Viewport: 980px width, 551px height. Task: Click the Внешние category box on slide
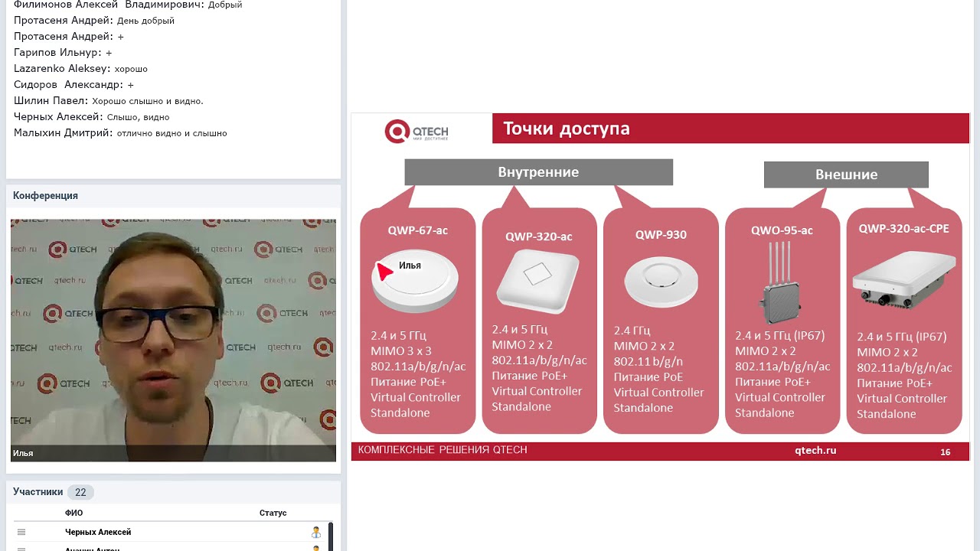(846, 174)
